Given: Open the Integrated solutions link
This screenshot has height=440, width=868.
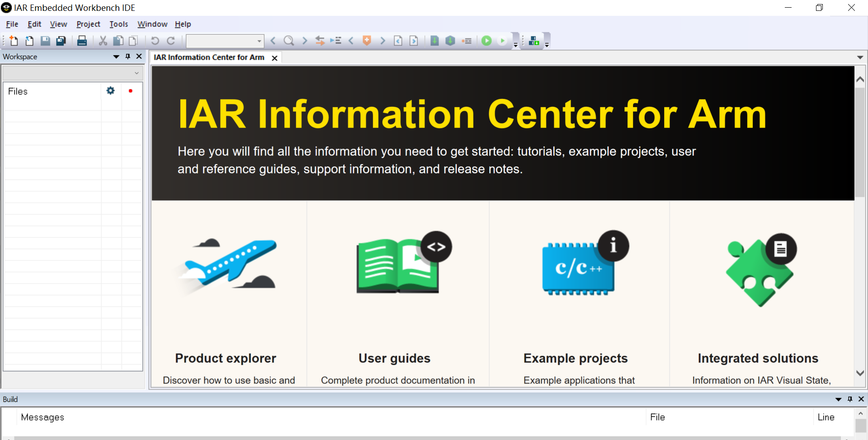Looking at the screenshot, I should pyautogui.click(x=758, y=358).
